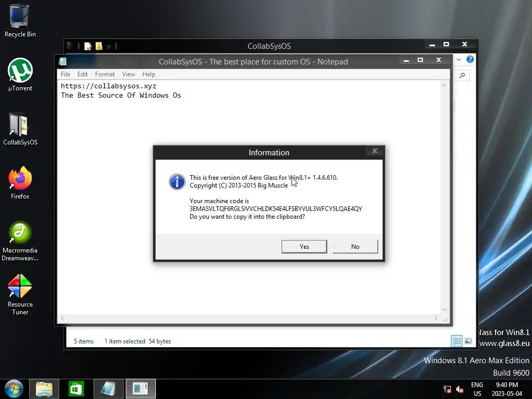Launch the Firefox desktop shortcut
Viewport: 532px width, 399px height.
click(x=20, y=182)
